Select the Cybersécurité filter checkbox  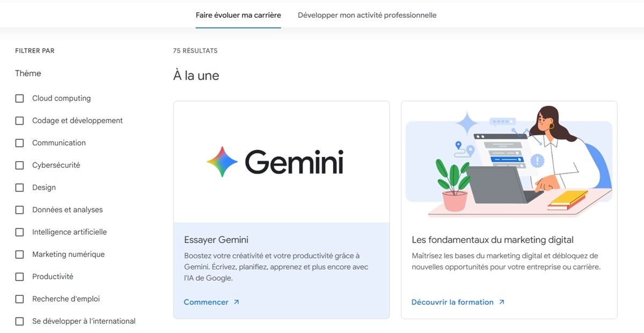20,165
